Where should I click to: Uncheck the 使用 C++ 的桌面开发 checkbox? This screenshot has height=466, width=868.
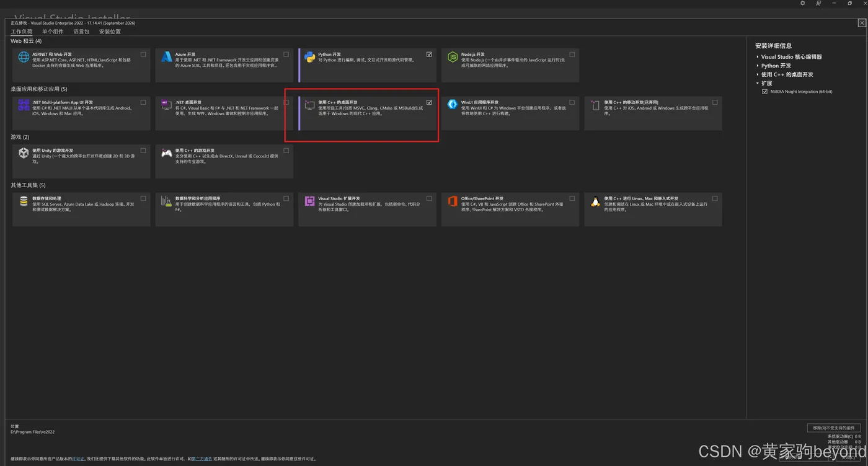pyautogui.click(x=429, y=102)
